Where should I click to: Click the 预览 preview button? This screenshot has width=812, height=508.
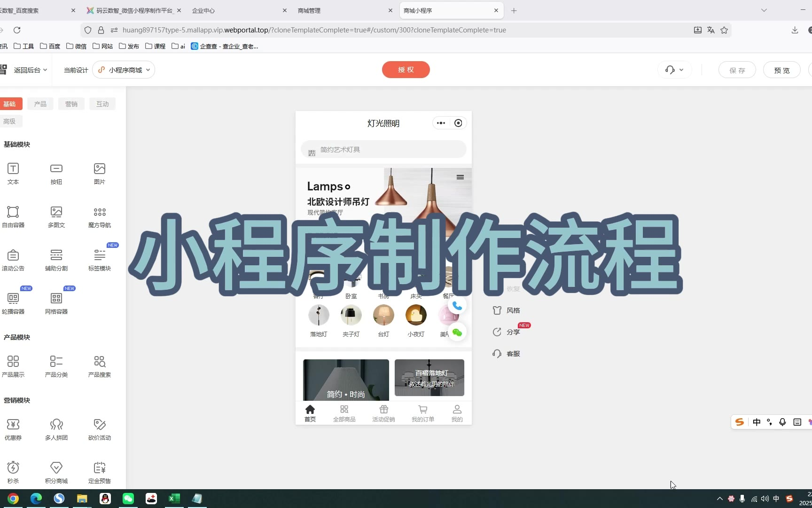click(782, 70)
